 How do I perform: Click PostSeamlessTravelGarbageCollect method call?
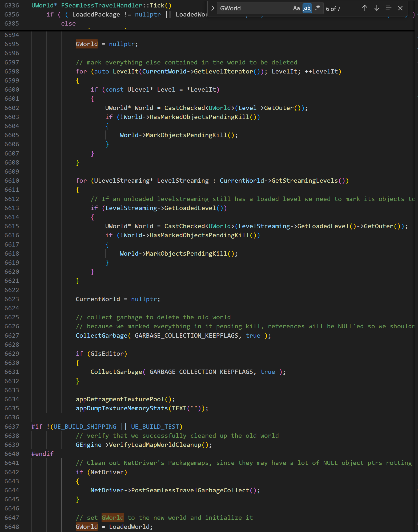(x=190, y=490)
